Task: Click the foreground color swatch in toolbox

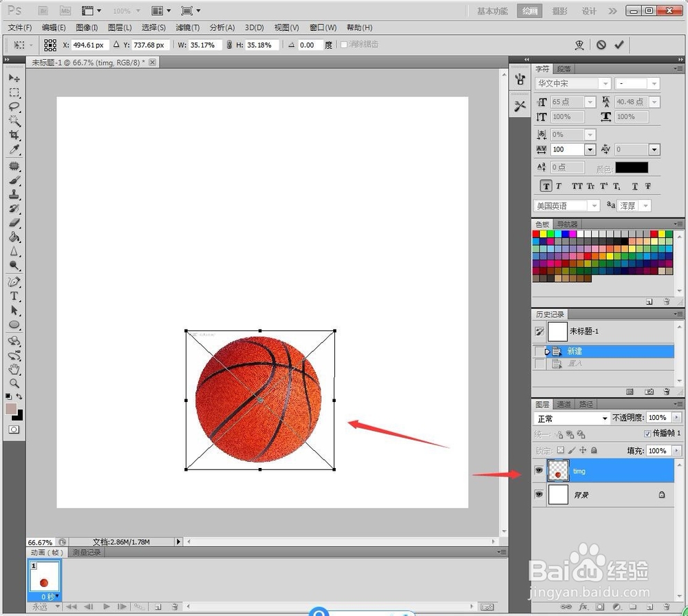Action: click(11, 409)
